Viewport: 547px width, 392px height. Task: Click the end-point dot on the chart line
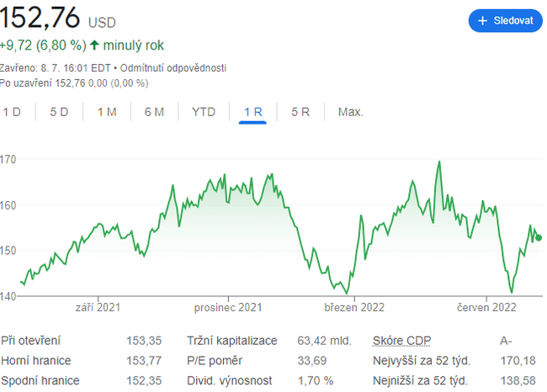(x=539, y=238)
